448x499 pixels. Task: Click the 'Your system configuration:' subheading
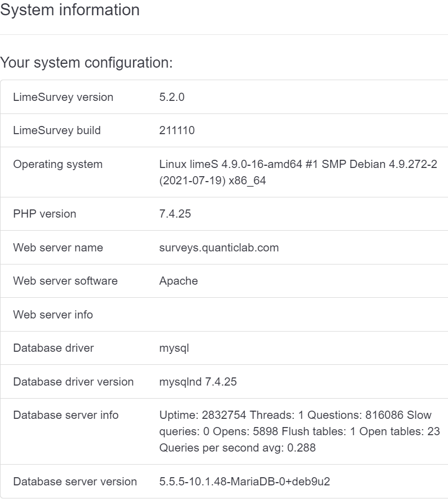pyautogui.click(x=87, y=63)
